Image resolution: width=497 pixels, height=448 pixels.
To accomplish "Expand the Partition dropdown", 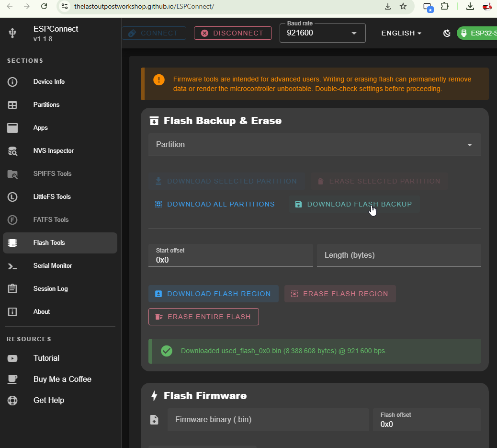I will (315, 145).
